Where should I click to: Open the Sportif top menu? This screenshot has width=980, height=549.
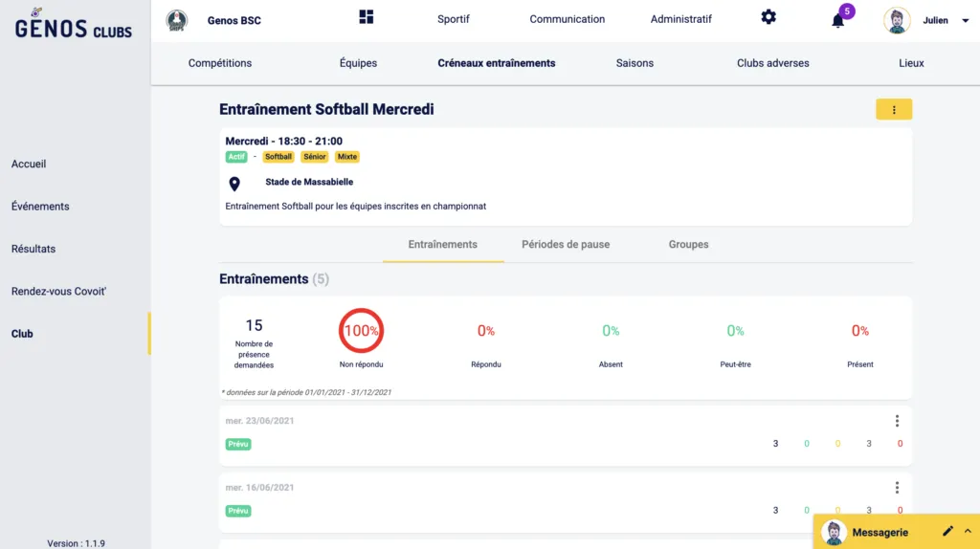click(x=454, y=20)
